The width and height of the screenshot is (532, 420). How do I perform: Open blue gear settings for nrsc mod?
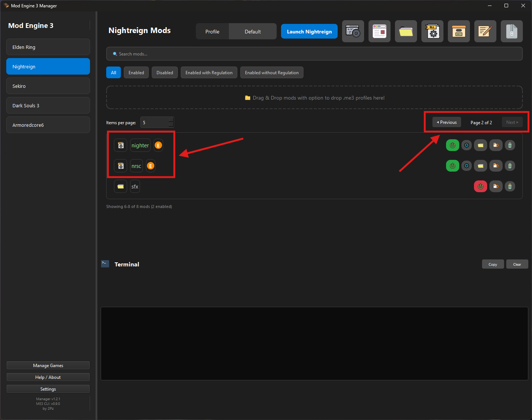(x=467, y=166)
